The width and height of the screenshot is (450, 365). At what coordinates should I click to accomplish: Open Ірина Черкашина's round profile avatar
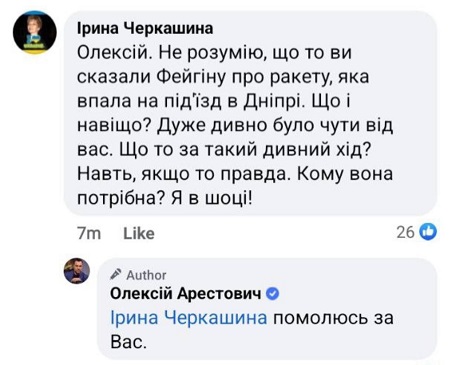click(x=35, y=32)
